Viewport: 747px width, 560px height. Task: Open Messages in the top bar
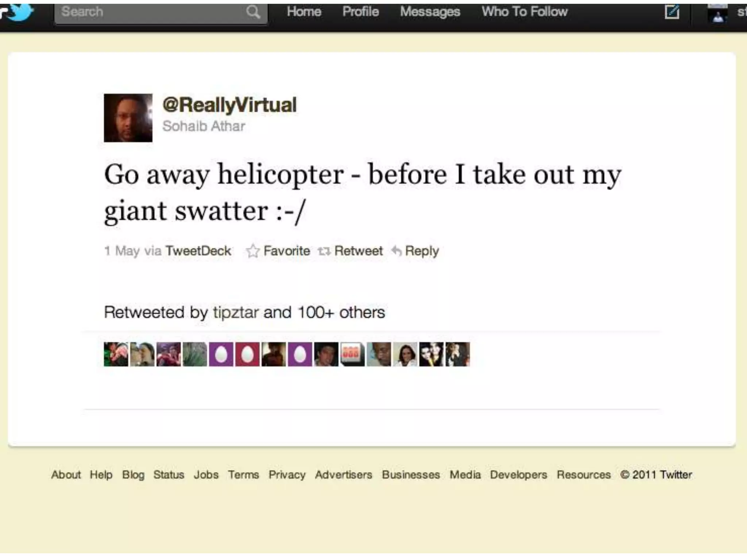[x=430, y=12]
